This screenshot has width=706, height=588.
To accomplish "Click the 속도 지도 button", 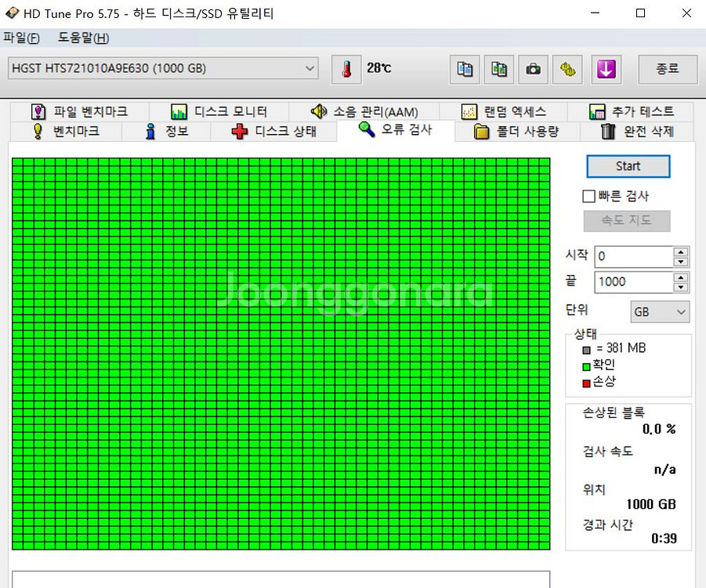I will [627, 221].
